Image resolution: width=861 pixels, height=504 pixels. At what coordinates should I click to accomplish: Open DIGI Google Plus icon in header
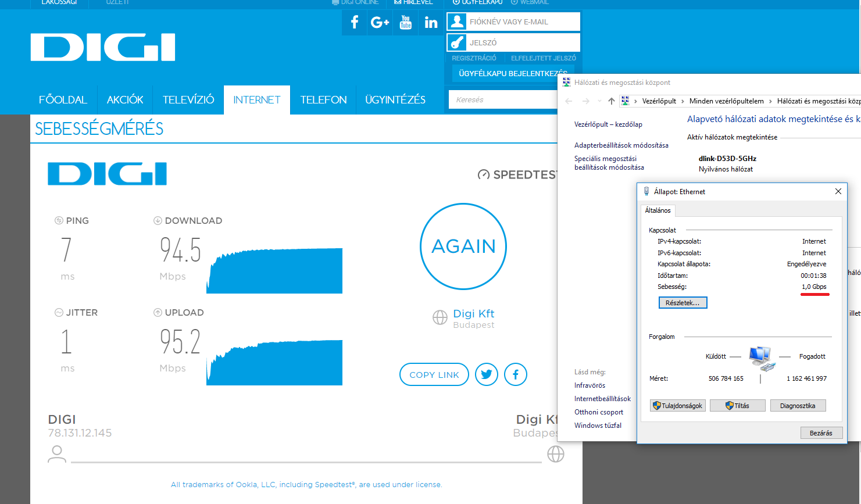(x=380, y=22)
